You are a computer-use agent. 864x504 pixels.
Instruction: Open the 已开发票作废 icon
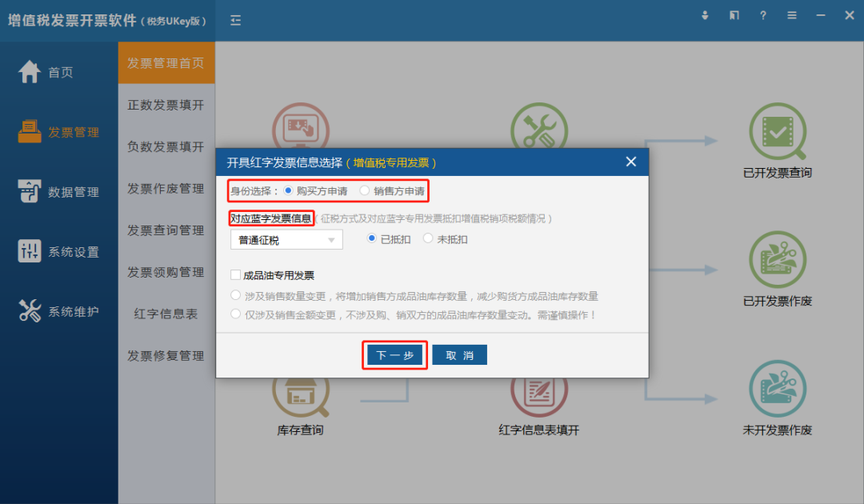point(777,260)
